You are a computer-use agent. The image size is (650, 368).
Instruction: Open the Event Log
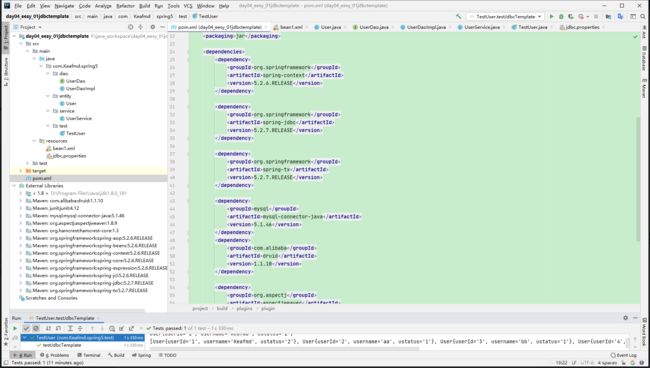pyautogui.click(x=623, y=355)
